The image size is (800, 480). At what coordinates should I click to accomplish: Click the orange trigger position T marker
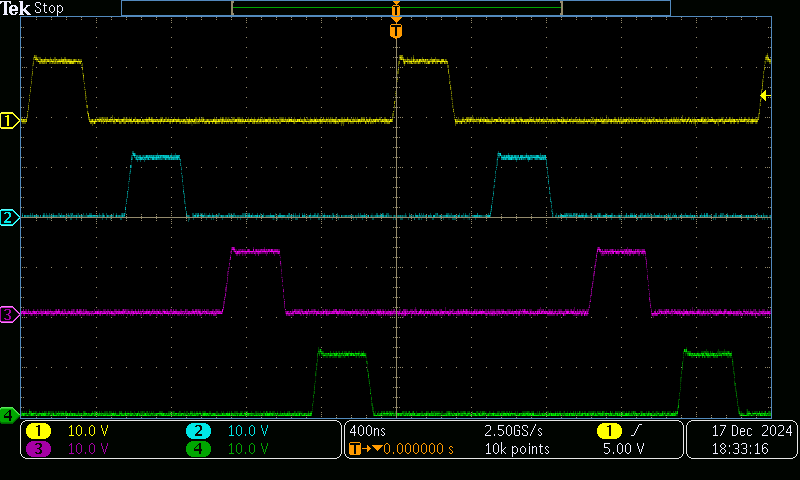(x=396, y=32)
